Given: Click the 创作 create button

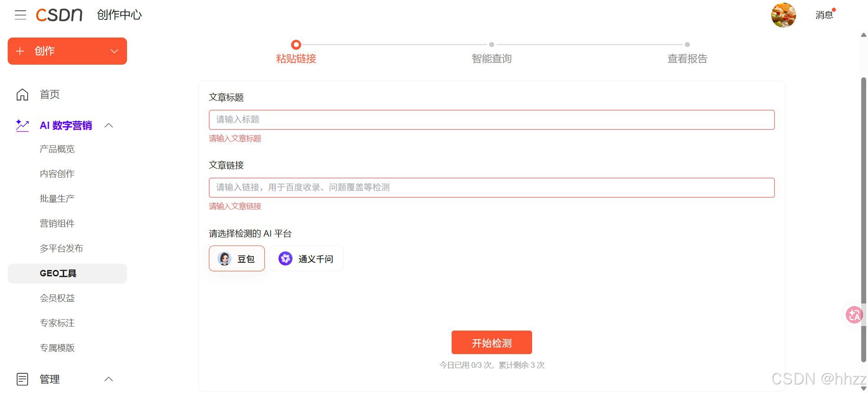Looking at the screenshot, I should [x=67, y=51].
